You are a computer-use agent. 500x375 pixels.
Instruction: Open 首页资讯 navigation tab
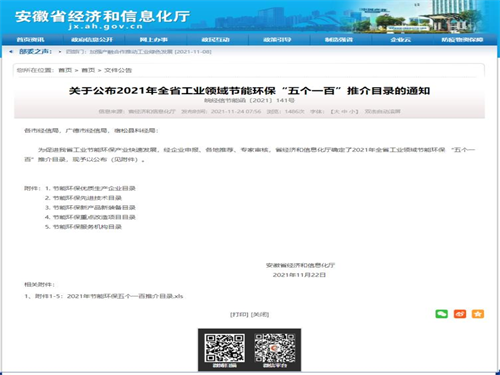pyautogui.click(x=30, y=40)
